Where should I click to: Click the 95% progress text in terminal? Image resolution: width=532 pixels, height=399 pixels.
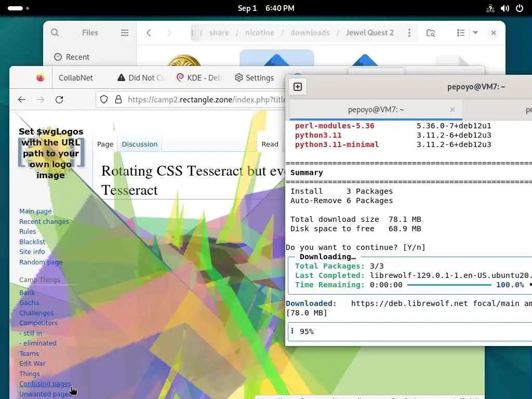(x=307, y=331)
